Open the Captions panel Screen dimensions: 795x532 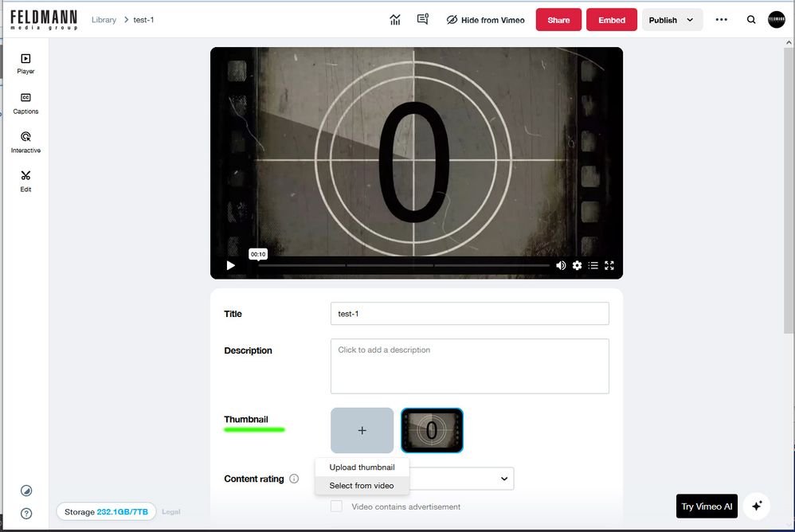pyautogui.click(x=25, y=103)
